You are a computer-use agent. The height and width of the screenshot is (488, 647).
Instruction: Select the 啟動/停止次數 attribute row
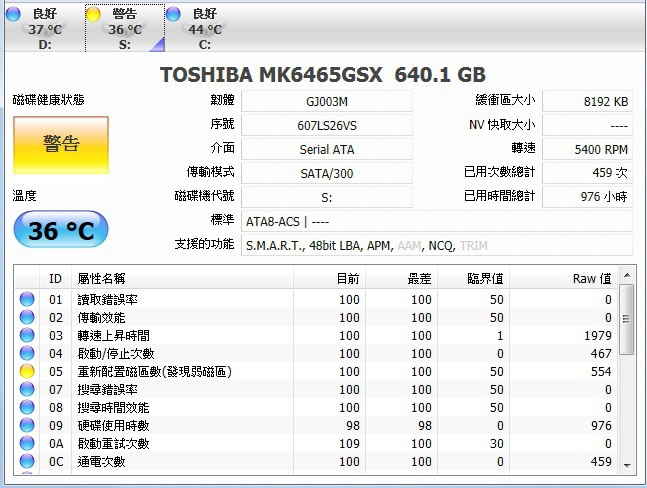(316, 354)
